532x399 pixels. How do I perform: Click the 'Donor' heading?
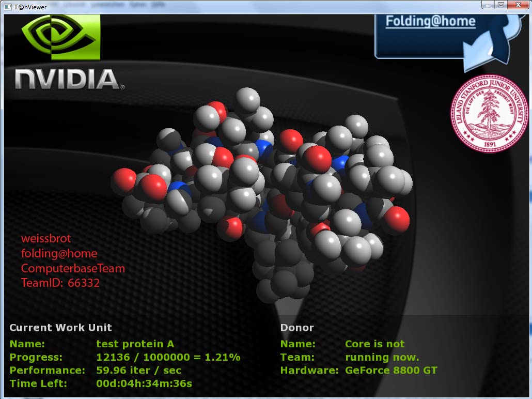coord(297,327)
